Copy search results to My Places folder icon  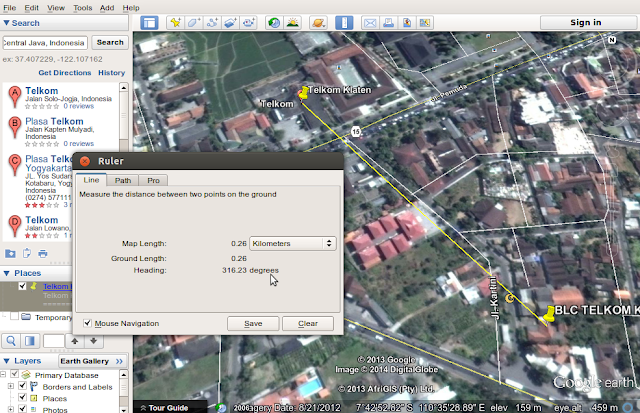pos(10,254)
